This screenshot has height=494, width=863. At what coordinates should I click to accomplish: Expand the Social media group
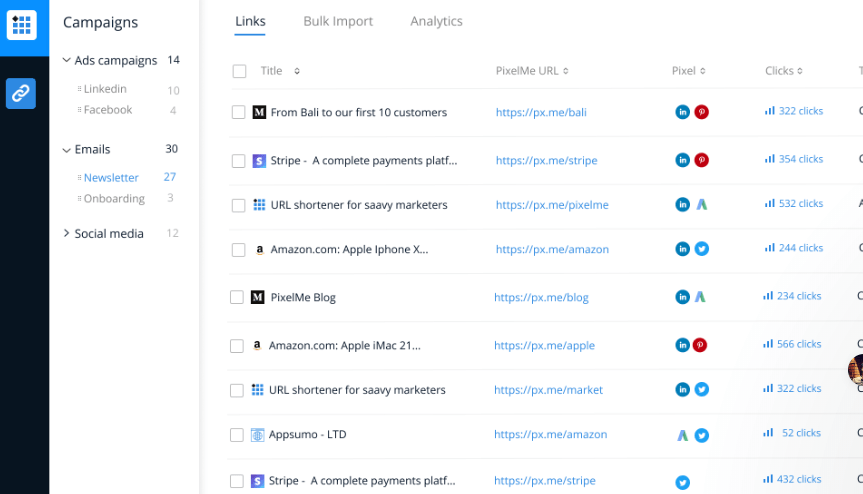67,233
